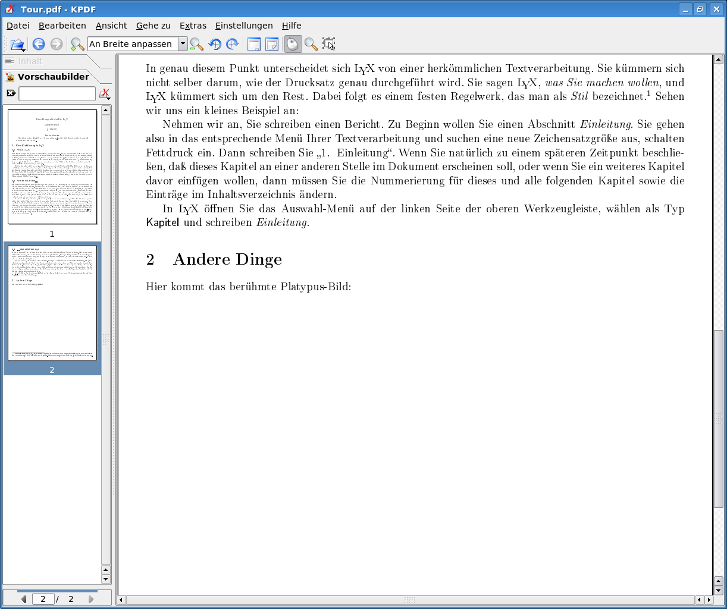Screen dimensions: 727x609
Task: Switch to the Inhalt tab
Action: (x=44, y=61)
